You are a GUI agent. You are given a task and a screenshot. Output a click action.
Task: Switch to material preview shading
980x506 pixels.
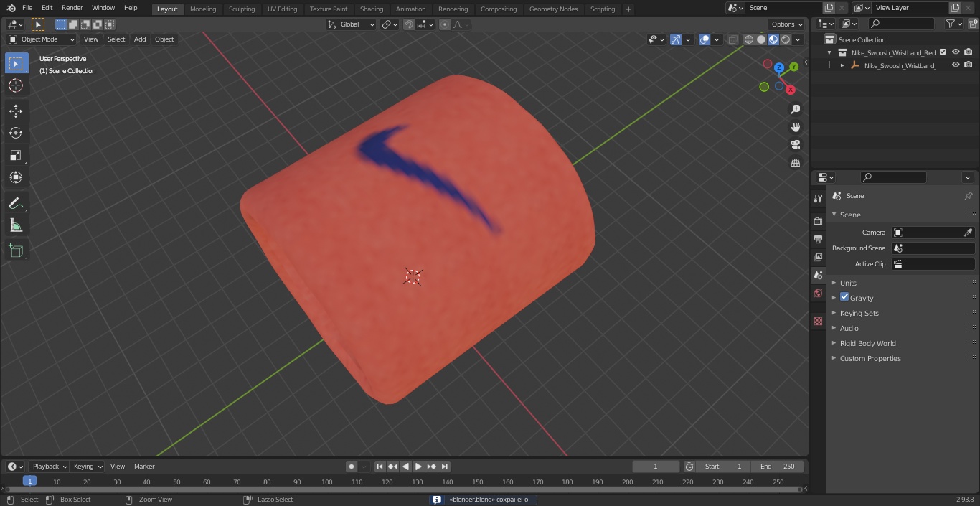773,39
